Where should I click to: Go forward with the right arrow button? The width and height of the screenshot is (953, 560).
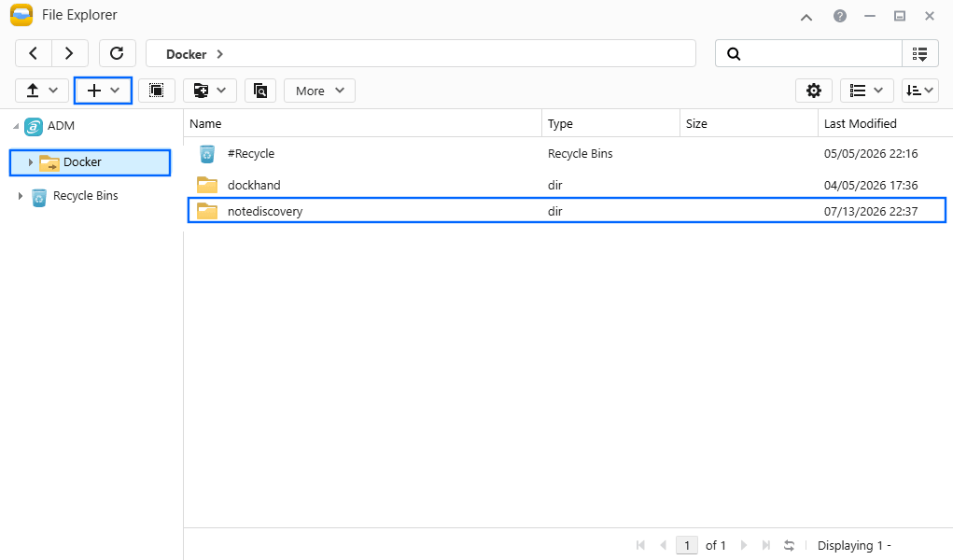(x=70, y=53)
